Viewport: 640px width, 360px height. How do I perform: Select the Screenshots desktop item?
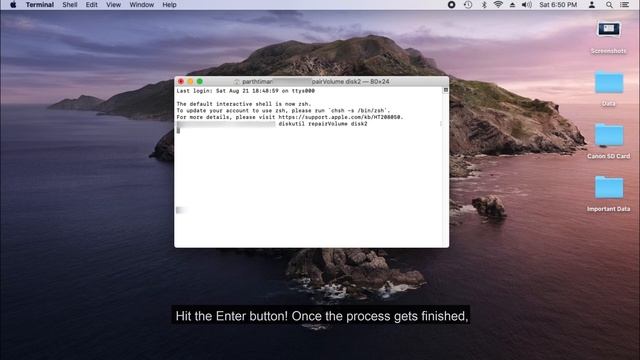[x=609, y=38]
